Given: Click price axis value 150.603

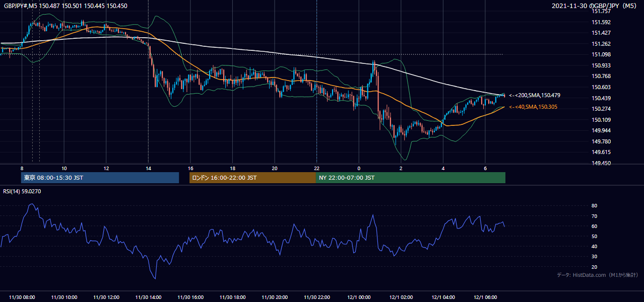Looking at the screenshot, I should [x=601, y=87].
